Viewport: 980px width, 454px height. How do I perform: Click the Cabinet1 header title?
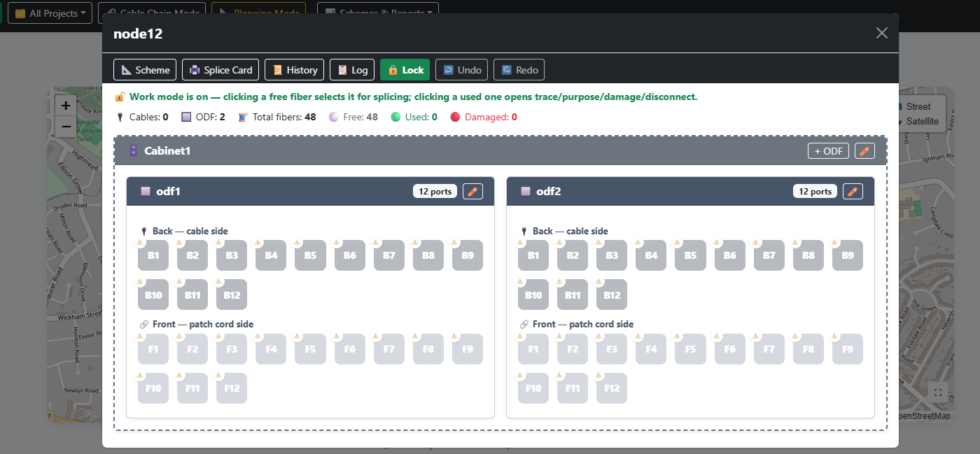(x=167, y=150)
